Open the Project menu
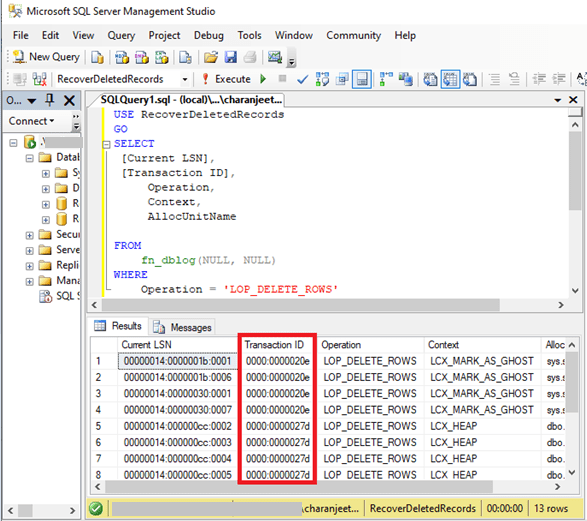 [x=164, y=36]
